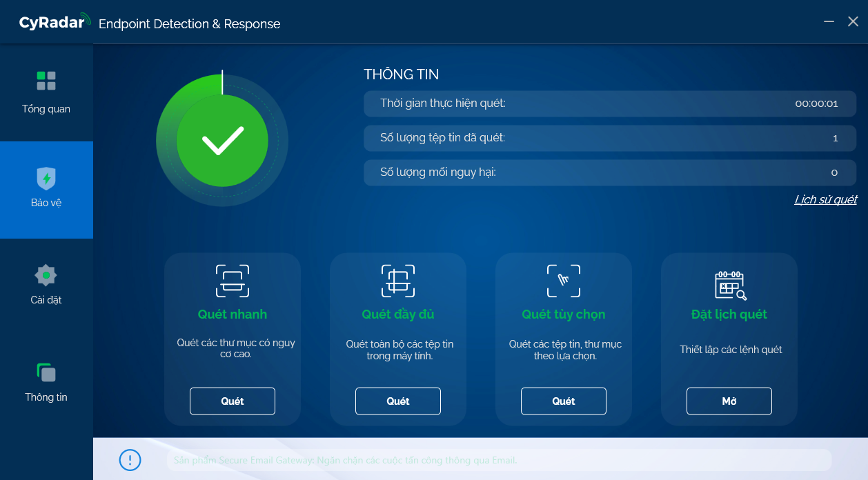
Task: Click the exclamation icon in the notification bar
Action: (x=130, y=460)
